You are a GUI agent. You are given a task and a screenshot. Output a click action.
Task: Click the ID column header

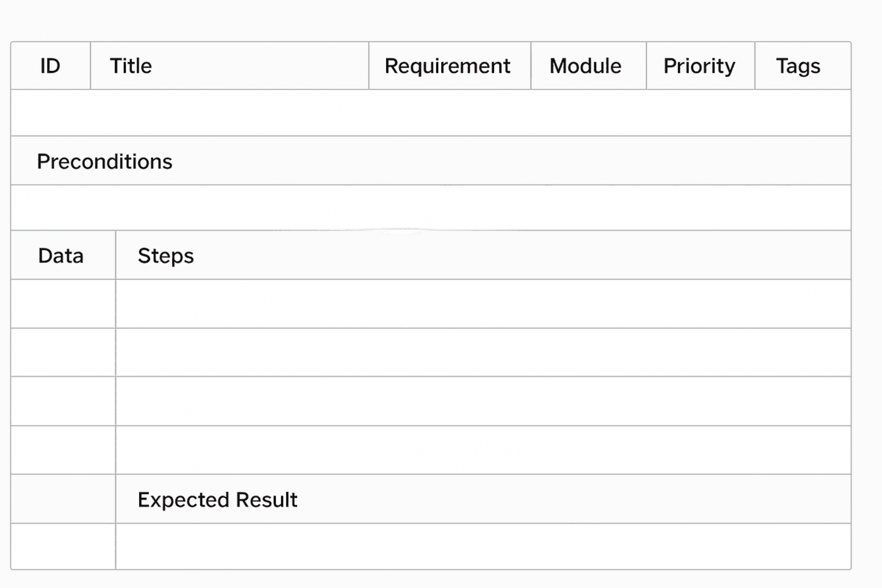[x=50, y=66]
